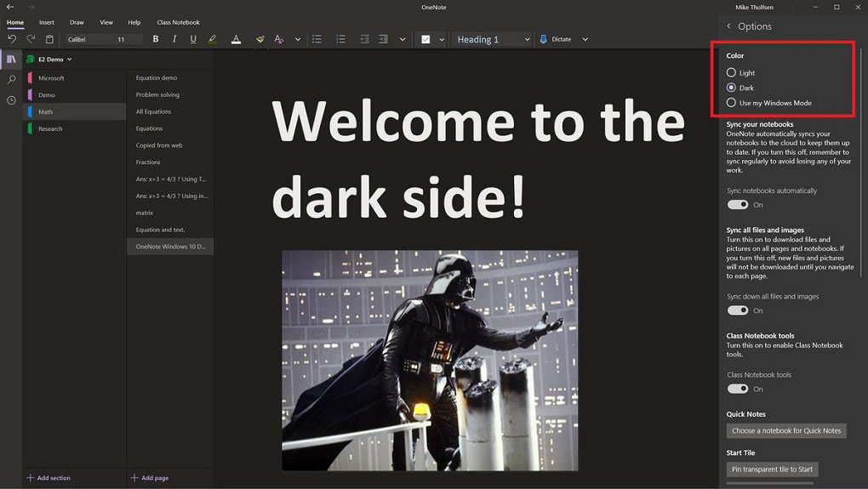Image resolution: width=868 pixels, height=489 pixels.
Task: Select the Research section
Action: click(74, 128)
